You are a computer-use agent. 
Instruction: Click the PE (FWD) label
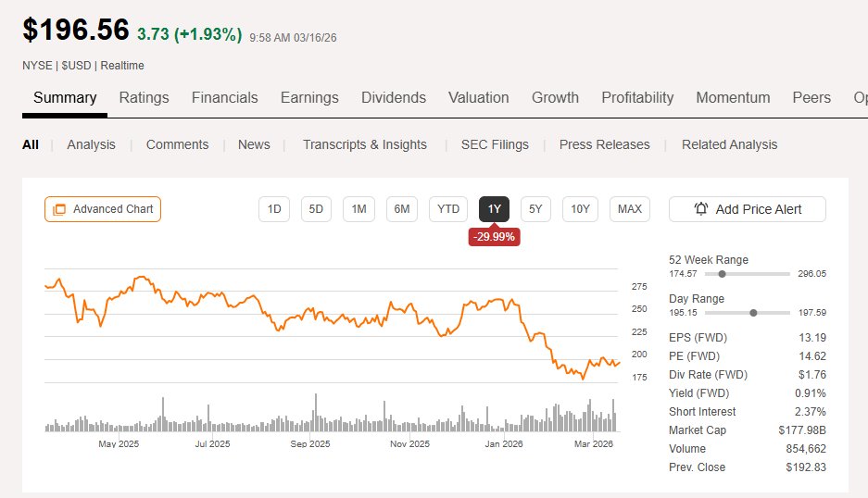[694, 356]
